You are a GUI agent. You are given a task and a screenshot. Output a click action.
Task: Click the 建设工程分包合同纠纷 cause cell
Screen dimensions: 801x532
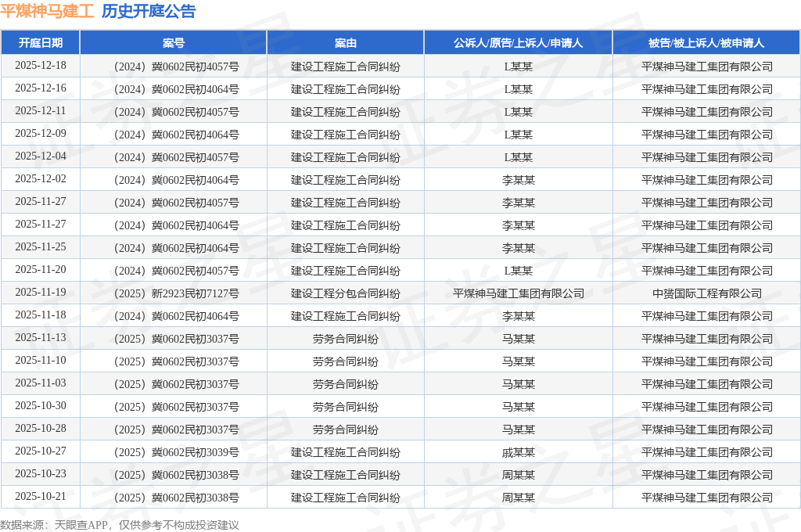click(345, 293)
